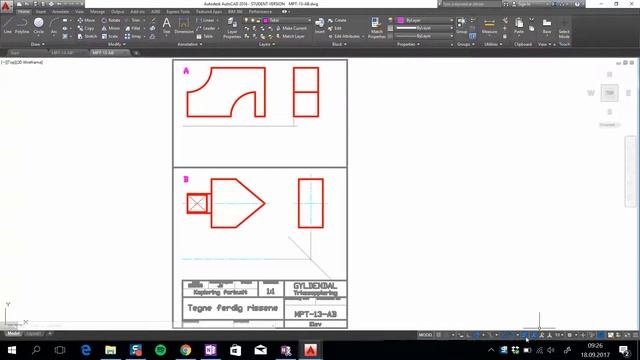Select the Polyline tool
The height and width of the screenshot is (360, 640).
point(22,25)
